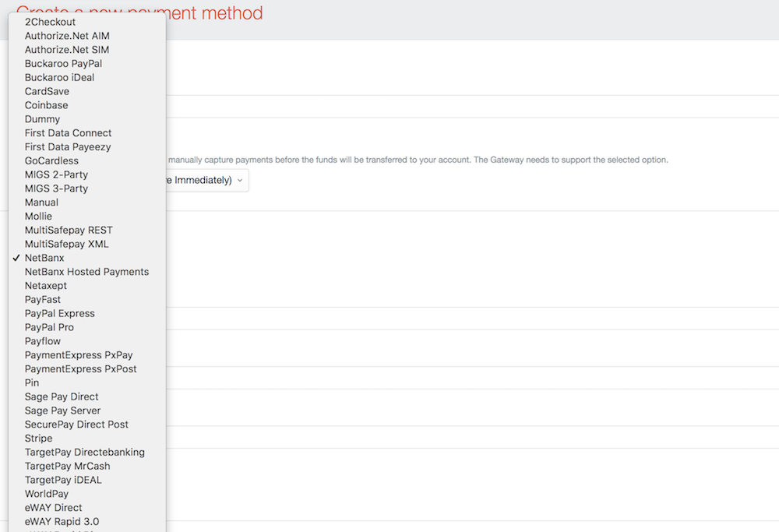Pick eWAY Rapid 3.0 gateway option

(87, 523)
